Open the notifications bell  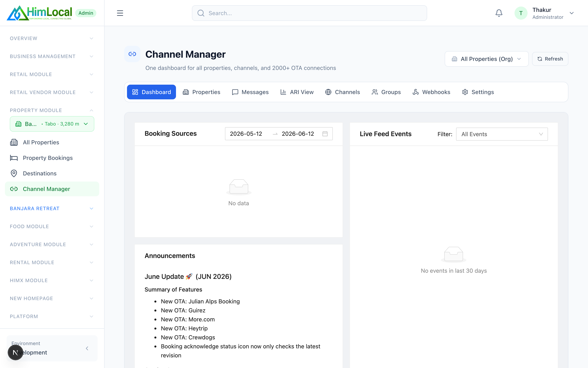coord(499,13)
